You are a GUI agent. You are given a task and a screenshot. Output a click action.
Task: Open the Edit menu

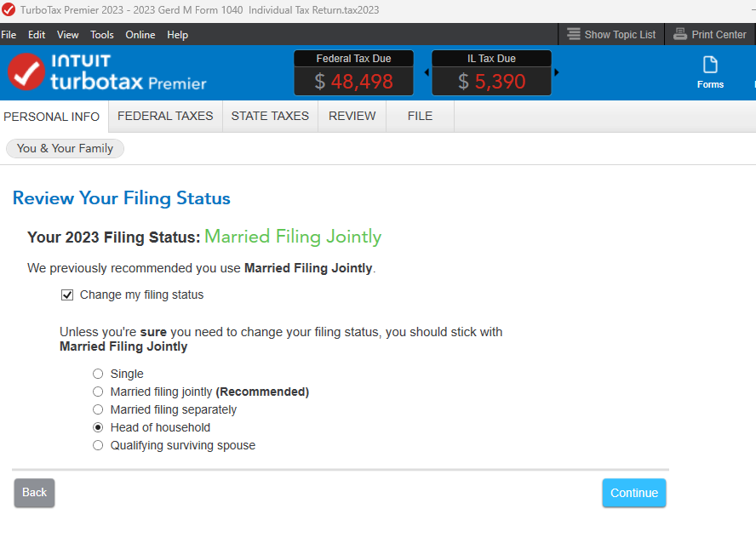tap(37, 35)
